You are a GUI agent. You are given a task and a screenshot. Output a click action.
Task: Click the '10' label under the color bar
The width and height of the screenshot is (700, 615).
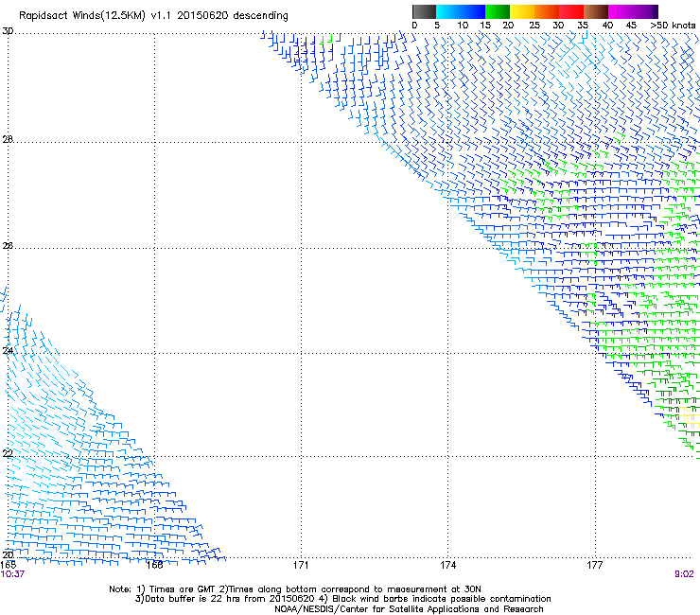[463, 26]
